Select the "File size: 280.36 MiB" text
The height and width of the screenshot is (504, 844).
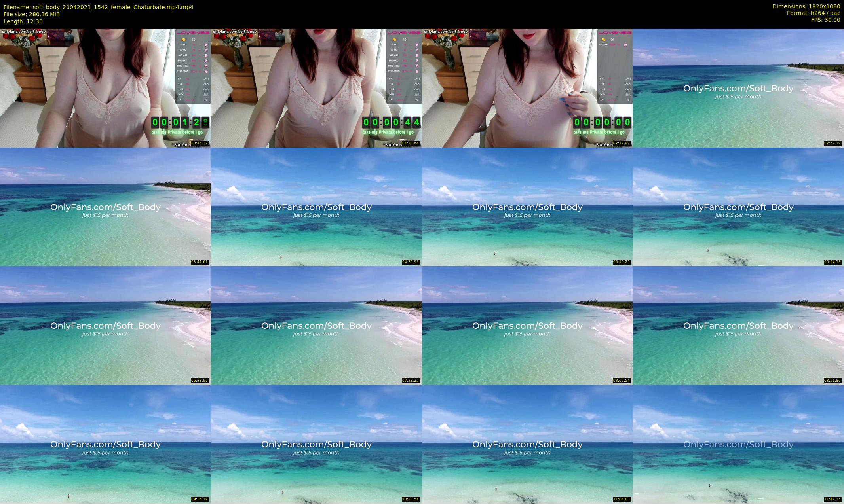tap(32, 14)
